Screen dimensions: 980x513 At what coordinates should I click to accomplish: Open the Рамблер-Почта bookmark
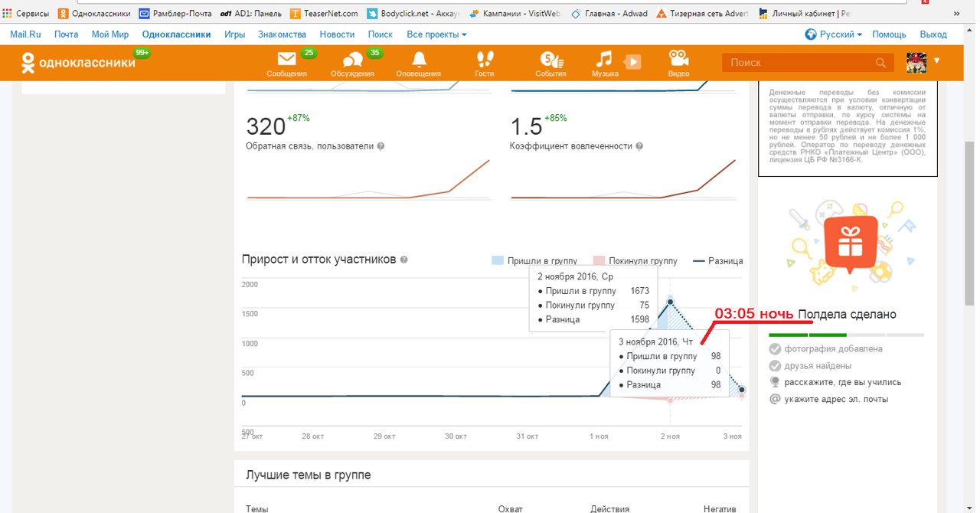click(175, 13)
